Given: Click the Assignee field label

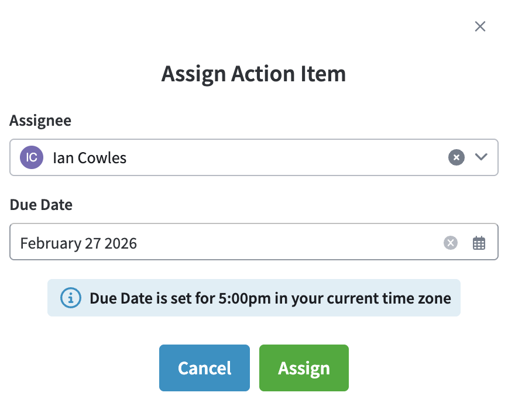Looking at the screenshot, I should click(x=40, y=121).
